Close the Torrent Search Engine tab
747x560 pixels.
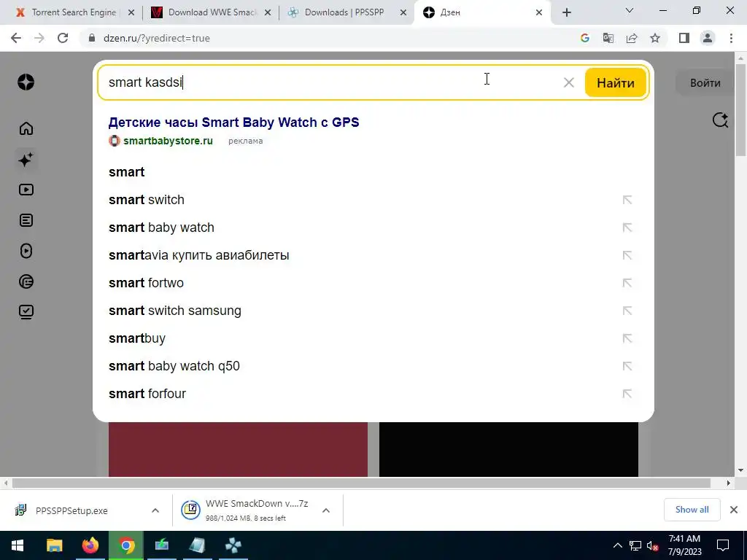tap(131, 12)
